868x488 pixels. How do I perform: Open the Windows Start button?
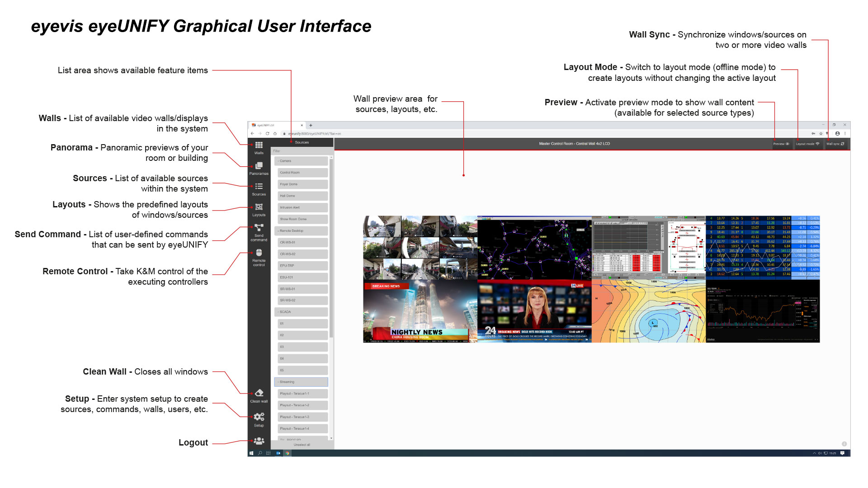pyautogui.click(x=251, y=453)
